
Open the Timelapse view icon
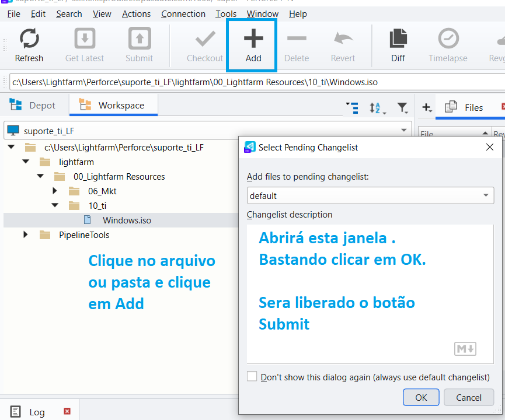coord(448,38)
